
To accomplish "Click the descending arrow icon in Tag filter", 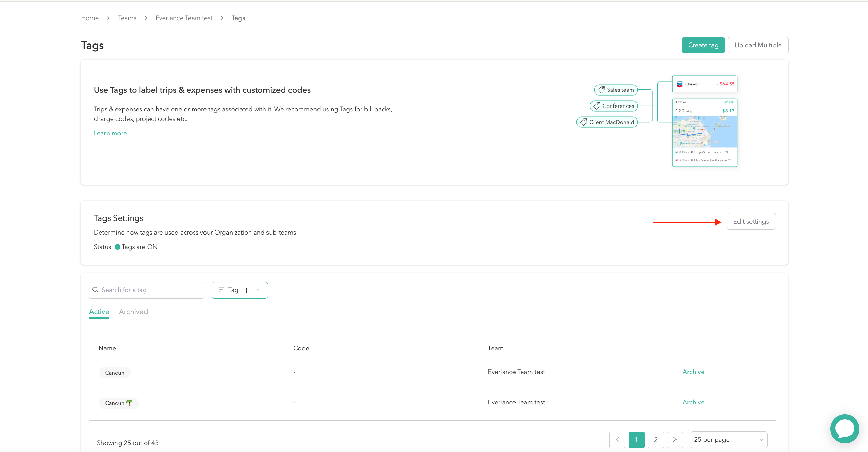I will (x=247, y=290).
